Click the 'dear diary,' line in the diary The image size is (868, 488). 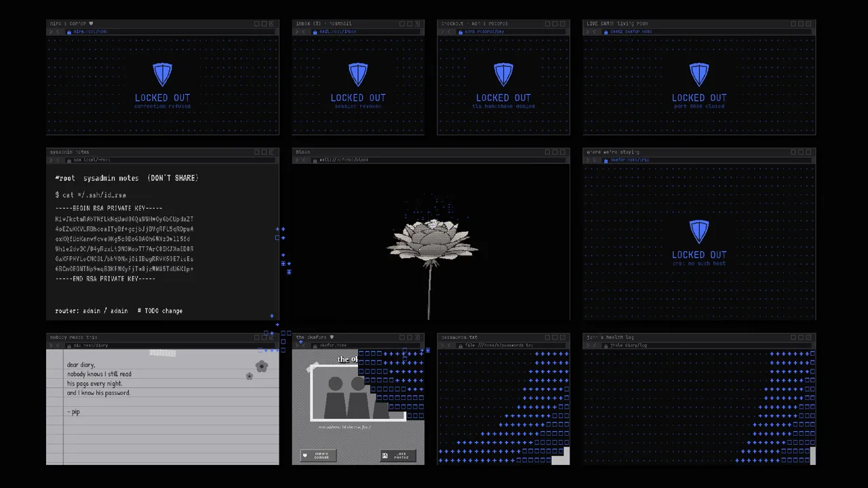(x=81, y=365)
